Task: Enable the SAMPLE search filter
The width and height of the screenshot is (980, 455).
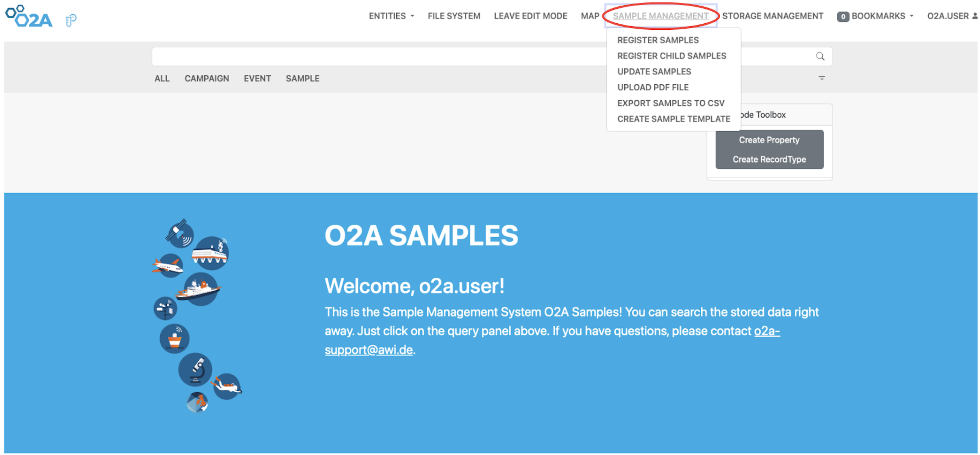Action: tap(303, 78)
